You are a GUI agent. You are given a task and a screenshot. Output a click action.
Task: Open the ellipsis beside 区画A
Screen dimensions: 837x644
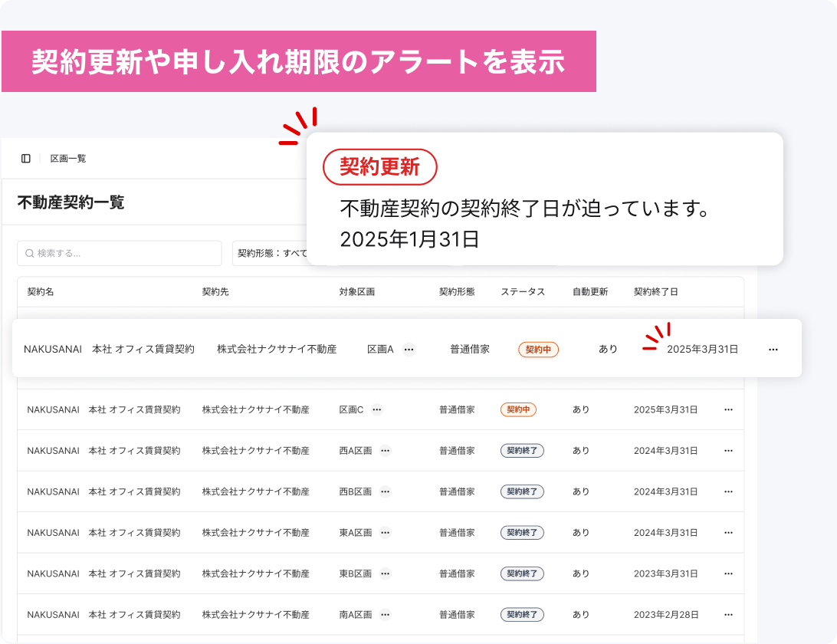coord(409,350)
